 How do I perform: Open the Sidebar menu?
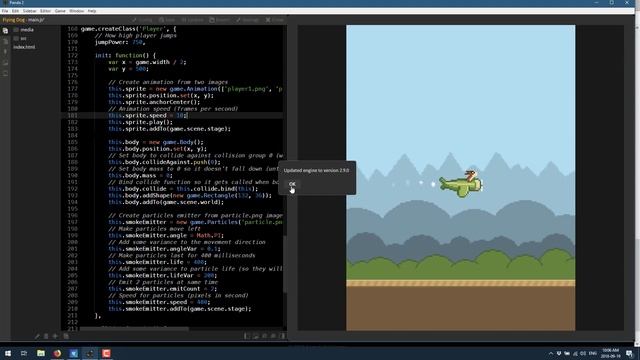tap(29, 11)
